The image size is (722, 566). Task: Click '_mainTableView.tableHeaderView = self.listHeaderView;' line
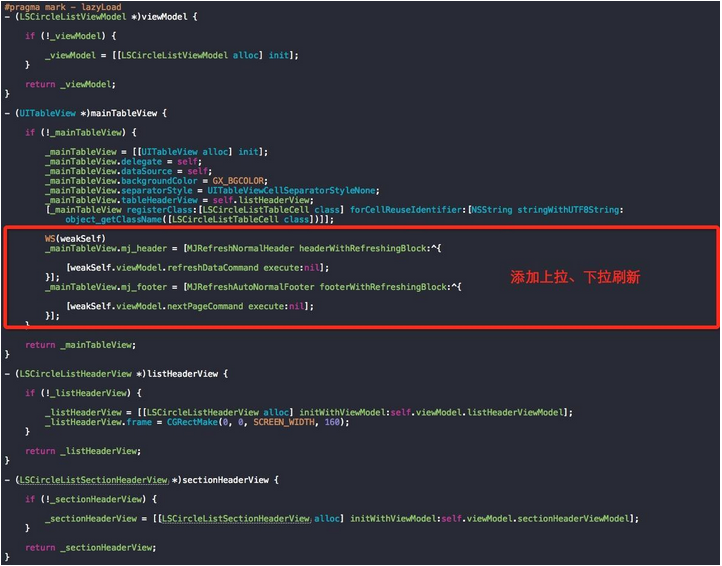click(x=179, y=200)
